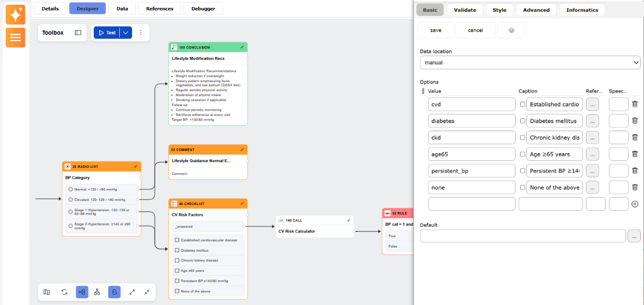Check Established cardiovascular disease in checklist node
The width and height of the screenshot is (644, 305).
tap(177, 240)
